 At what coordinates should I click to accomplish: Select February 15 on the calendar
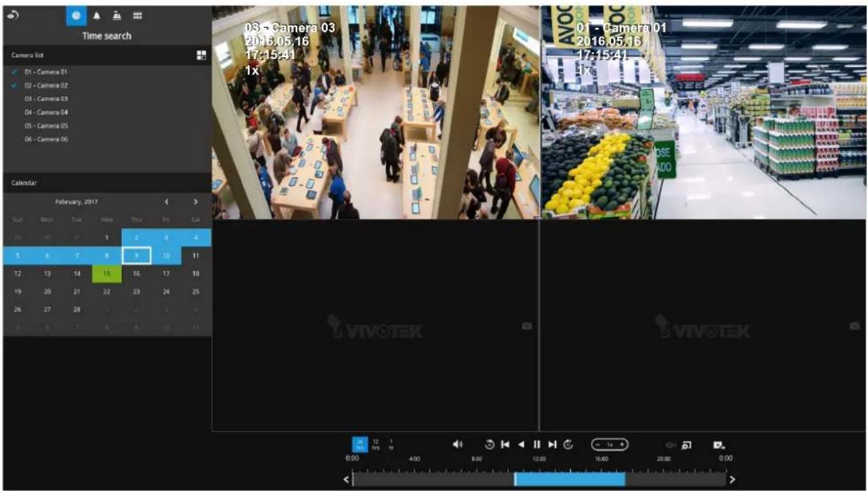107,274
